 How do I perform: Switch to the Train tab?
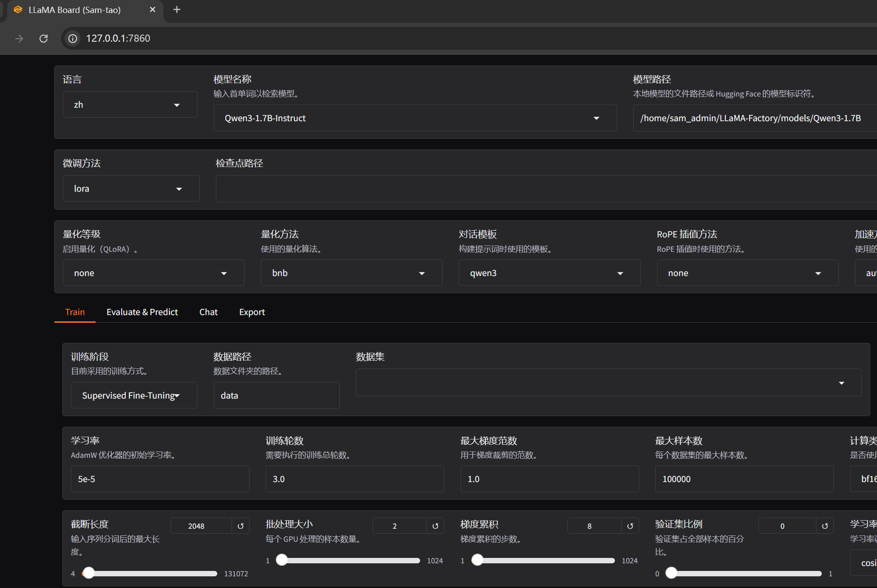tap(75, 312)
